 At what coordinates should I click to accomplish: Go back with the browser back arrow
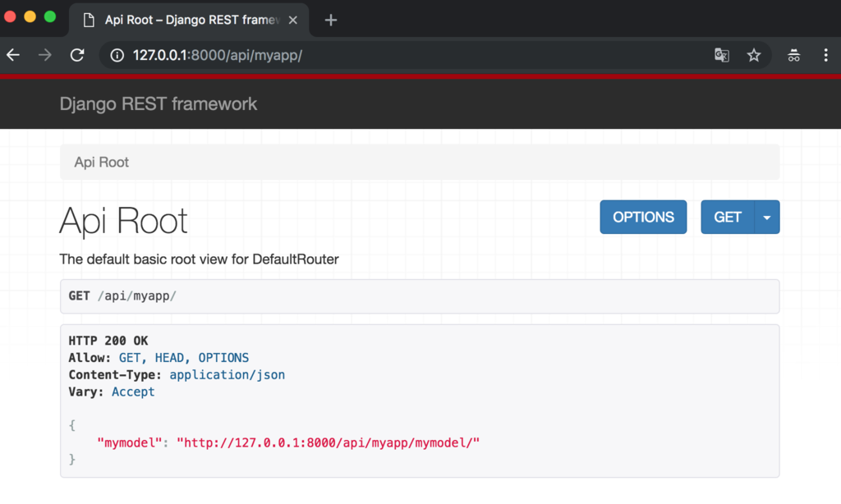13,55
